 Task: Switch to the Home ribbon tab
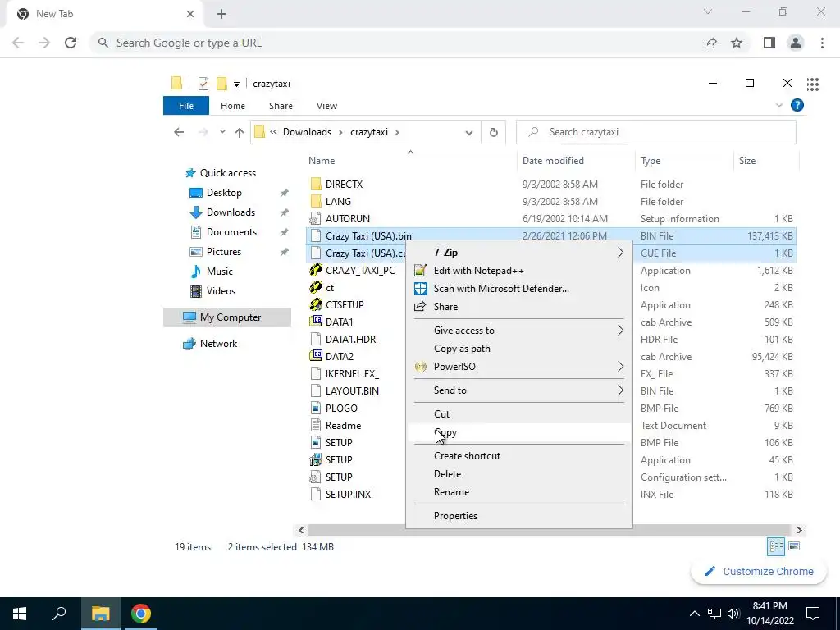click(232, 106)
